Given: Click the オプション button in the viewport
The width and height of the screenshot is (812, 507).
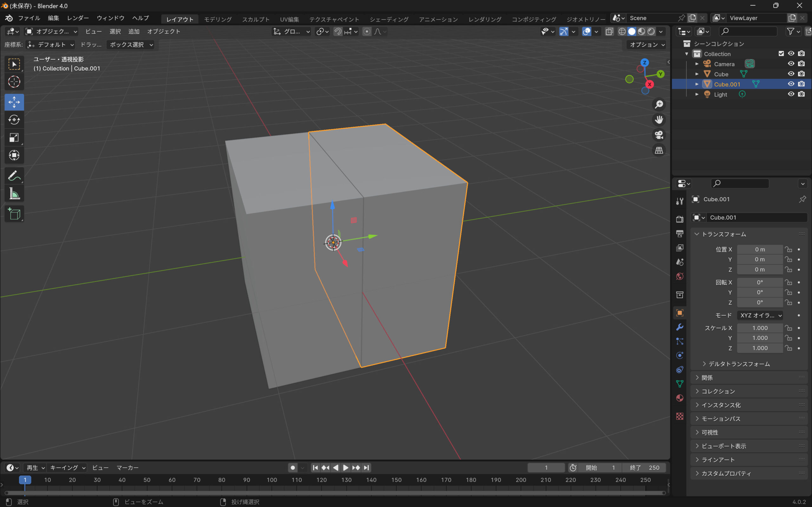Looking at the screenshot, I should click(646, 45).
